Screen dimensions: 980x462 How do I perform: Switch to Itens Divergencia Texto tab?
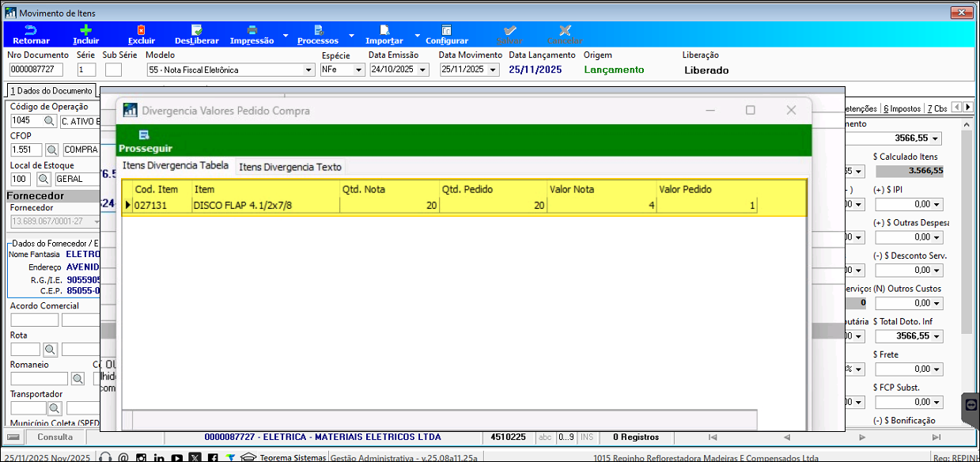tap(290, 167)
